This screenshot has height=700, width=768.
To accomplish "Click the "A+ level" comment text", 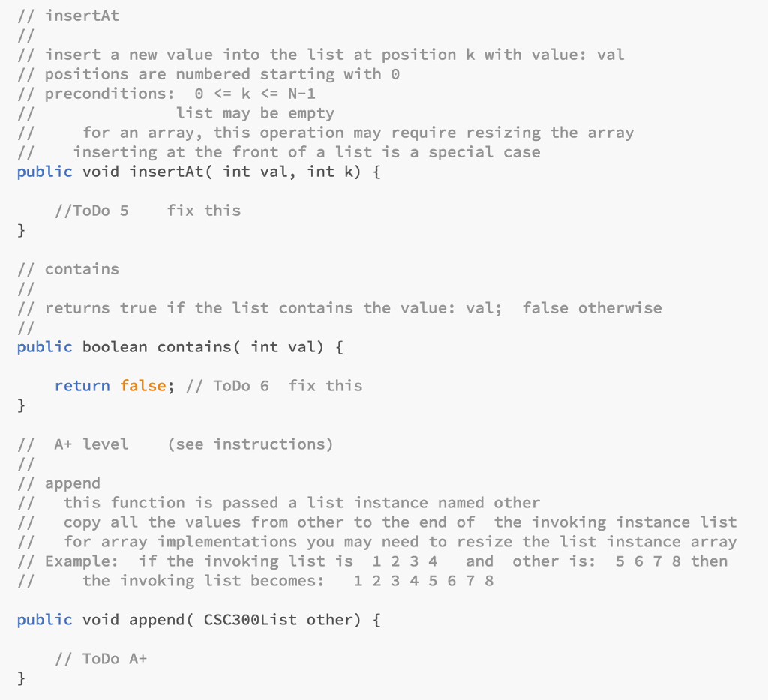I will click(91, 444).
